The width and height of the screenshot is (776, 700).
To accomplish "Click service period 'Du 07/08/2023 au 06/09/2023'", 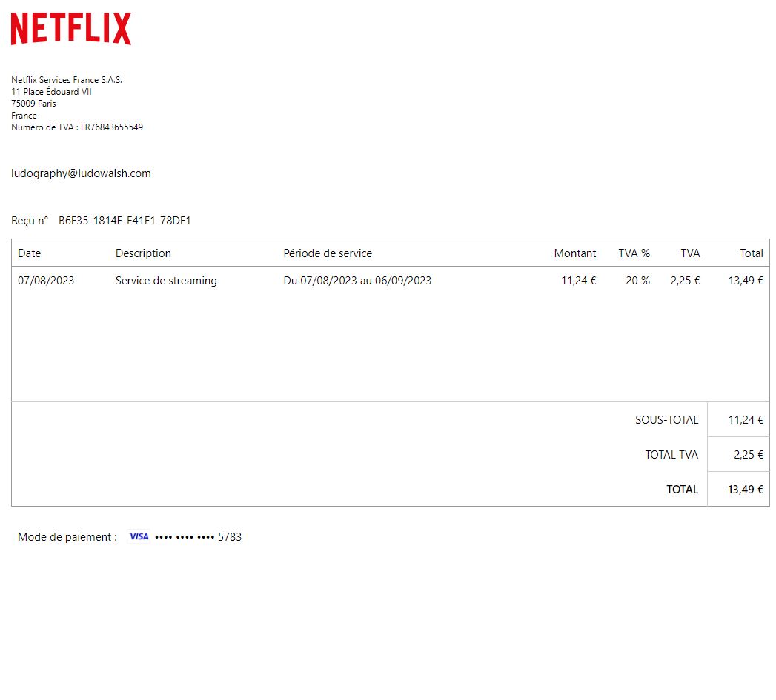I will pos(357,281).
